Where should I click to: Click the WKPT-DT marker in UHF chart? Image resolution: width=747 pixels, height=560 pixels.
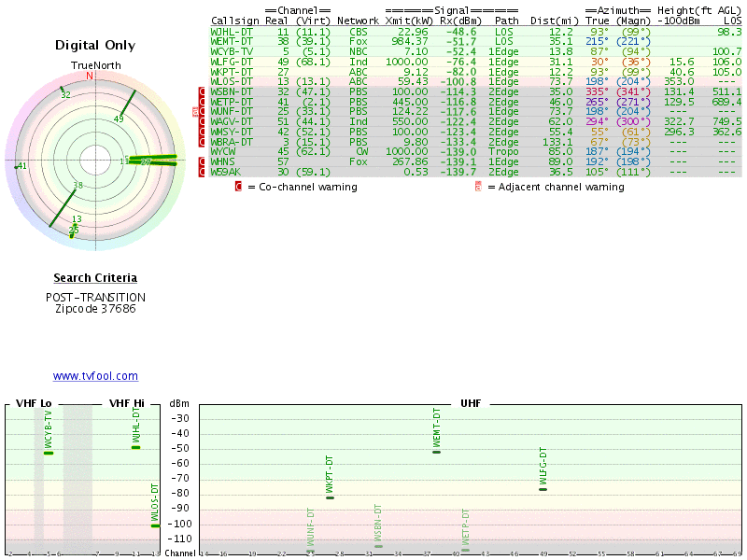pos(330,497)
